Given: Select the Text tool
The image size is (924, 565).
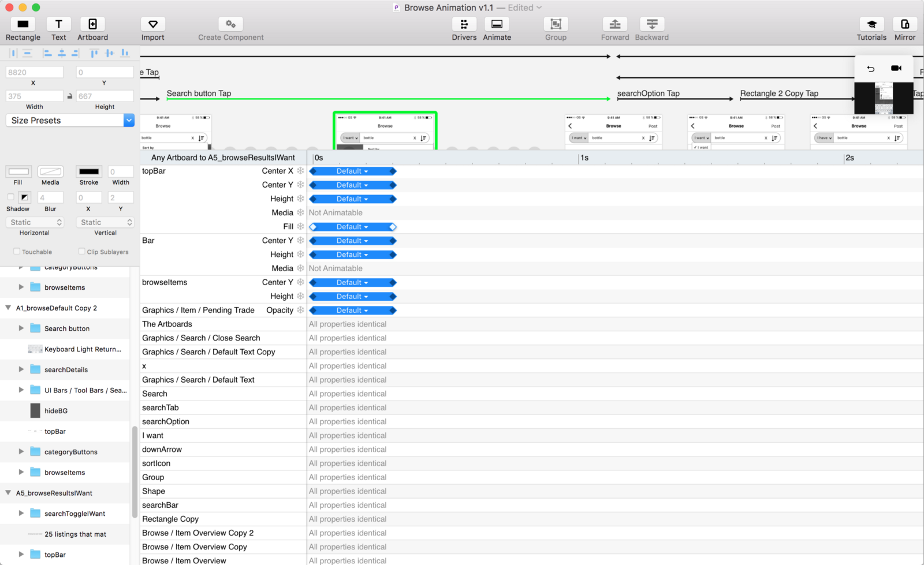Looking at the screenshot, I should pos(58,24).
